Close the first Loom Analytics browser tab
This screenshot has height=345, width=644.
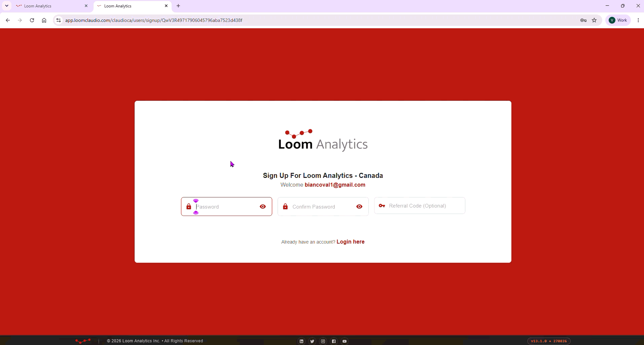tap(86, 6)
